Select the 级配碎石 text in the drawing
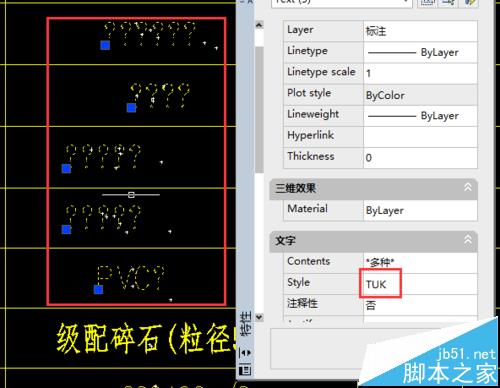This screenshot has width=500, height=388. [146, 339]
